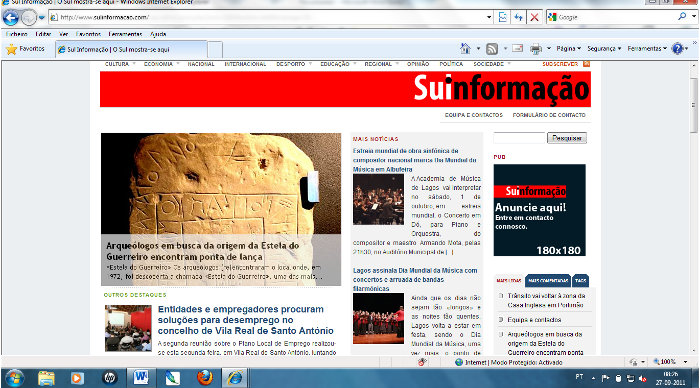This screenshot has height=388, width=700.
Task: Expand the Página dropdown menu
Action: click(x=568, y=49)
